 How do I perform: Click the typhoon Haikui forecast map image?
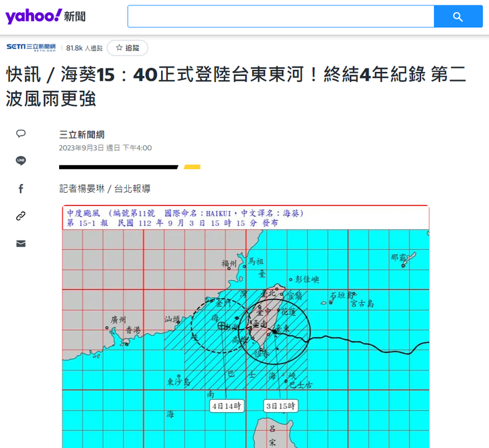246,326
